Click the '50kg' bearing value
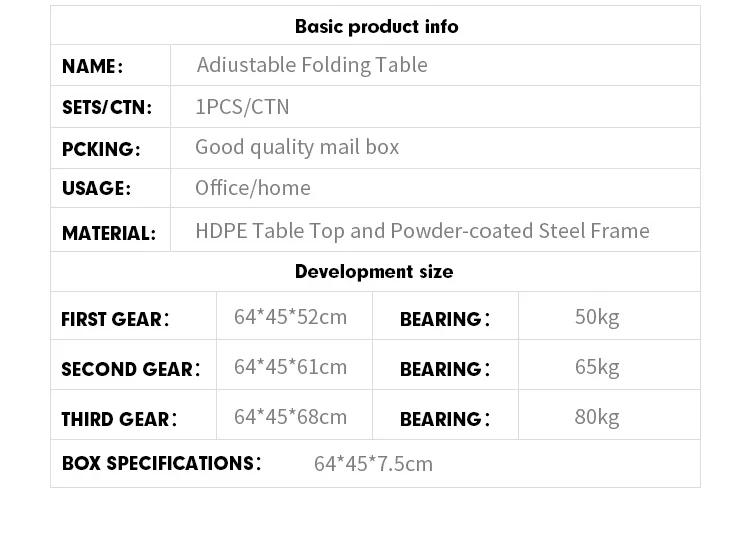 point(597,317)
